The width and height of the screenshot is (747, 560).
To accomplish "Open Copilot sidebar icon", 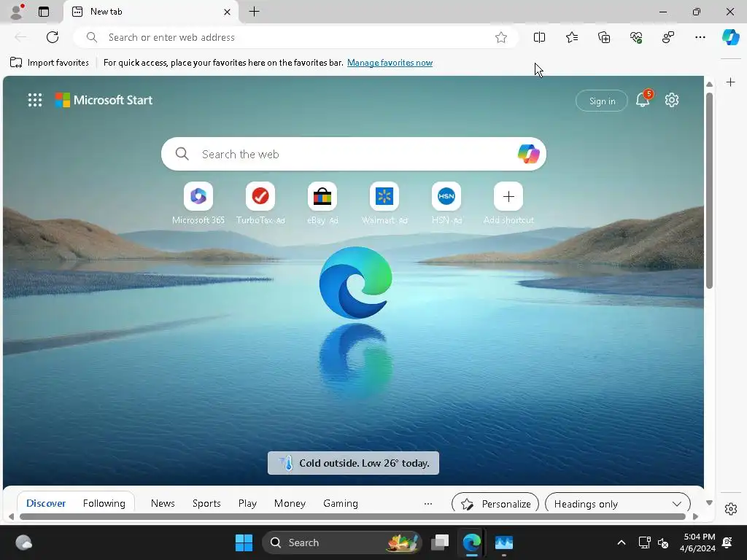I will tap(730, 37).
